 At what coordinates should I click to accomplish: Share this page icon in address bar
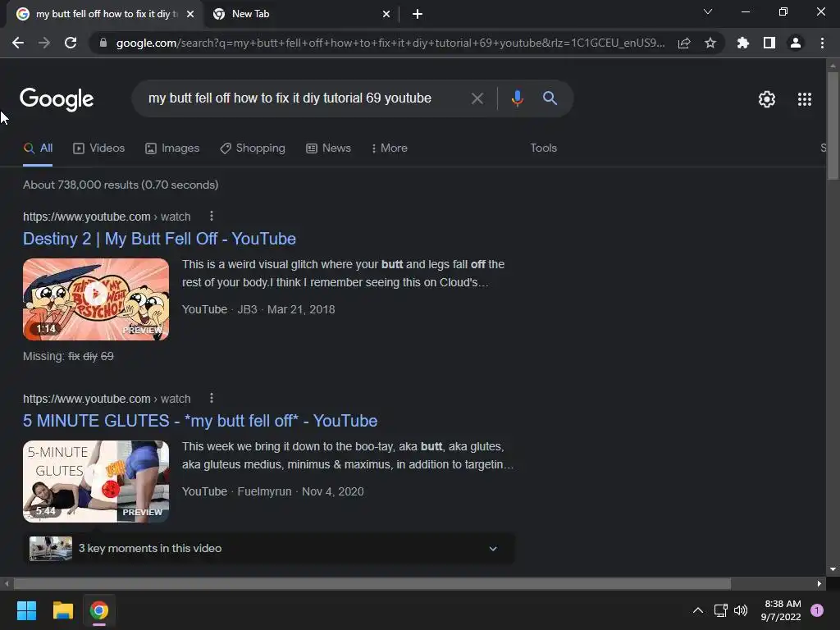(x=684, y=43)
